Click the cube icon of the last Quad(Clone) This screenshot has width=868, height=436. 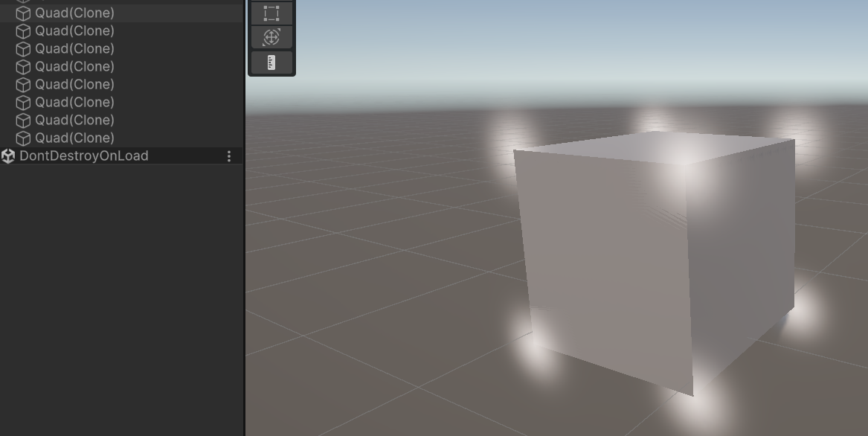click(23, 138)
